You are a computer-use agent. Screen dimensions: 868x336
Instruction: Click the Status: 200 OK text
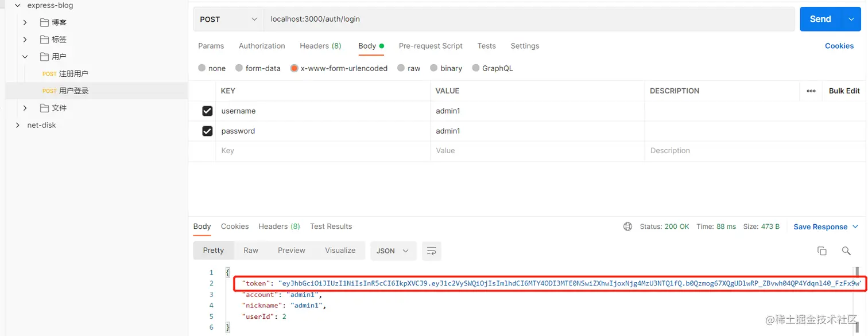[664, 226]
